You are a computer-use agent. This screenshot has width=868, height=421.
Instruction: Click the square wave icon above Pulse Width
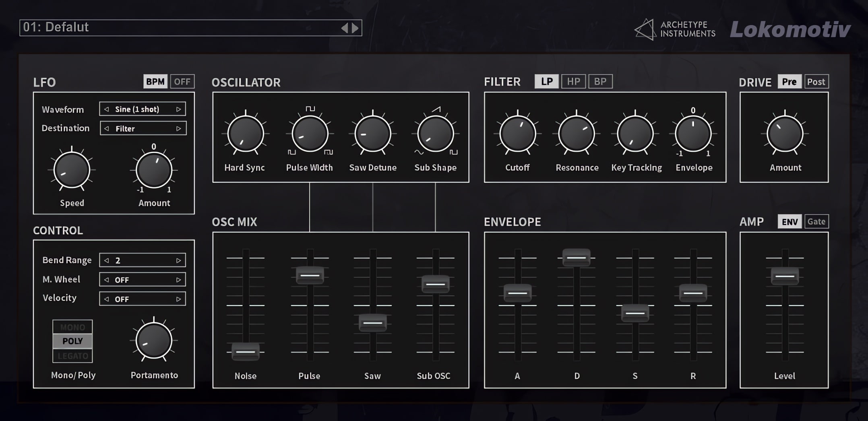click(310, 109)
